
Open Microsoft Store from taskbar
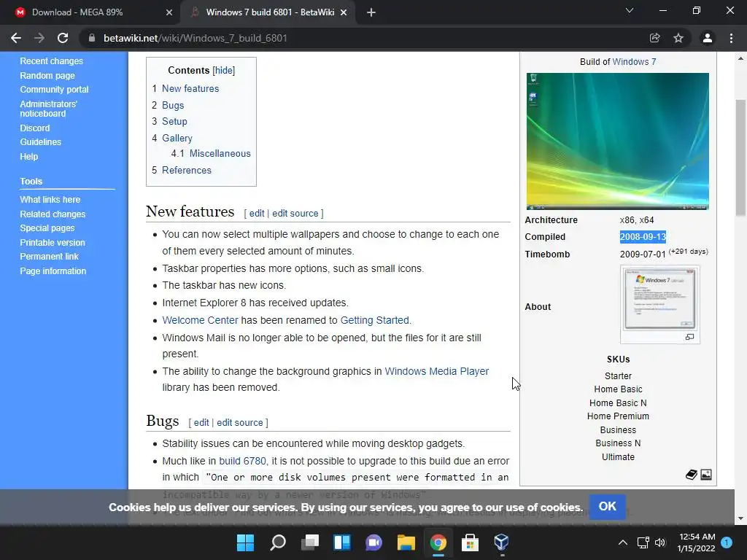coord(470,542)
